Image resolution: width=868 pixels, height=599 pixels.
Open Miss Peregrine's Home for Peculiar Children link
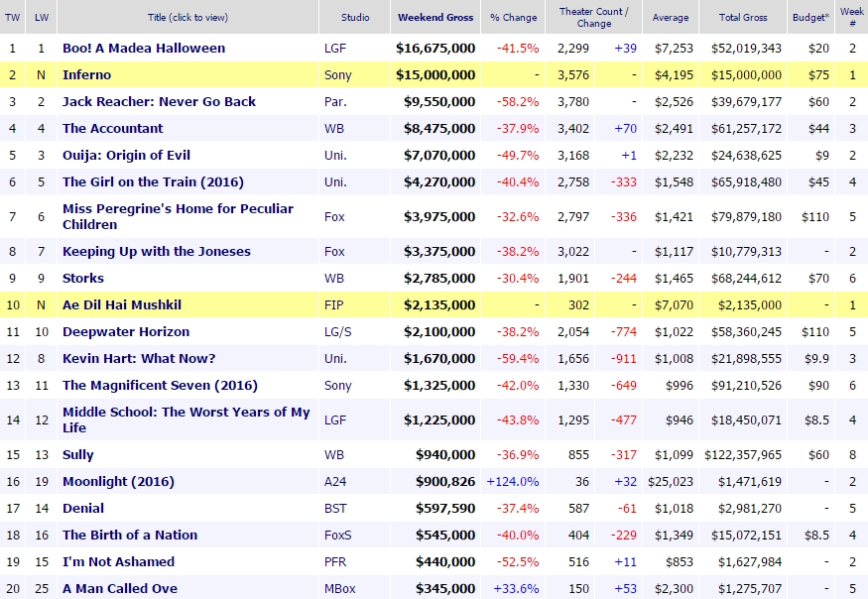click(178, 216)
